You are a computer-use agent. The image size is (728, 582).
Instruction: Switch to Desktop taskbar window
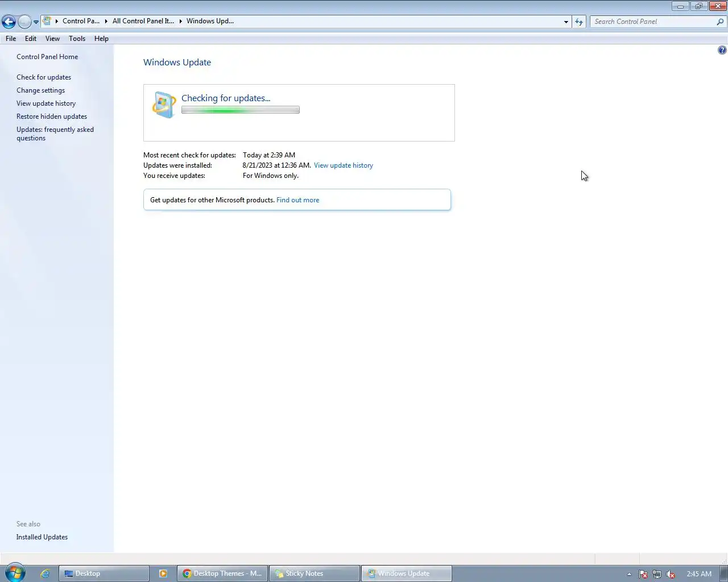[x=104, y=573]
